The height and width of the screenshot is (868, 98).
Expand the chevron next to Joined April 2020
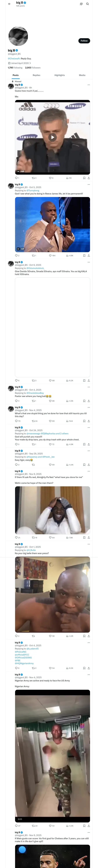pyautogui.click(x=30, y=63)
